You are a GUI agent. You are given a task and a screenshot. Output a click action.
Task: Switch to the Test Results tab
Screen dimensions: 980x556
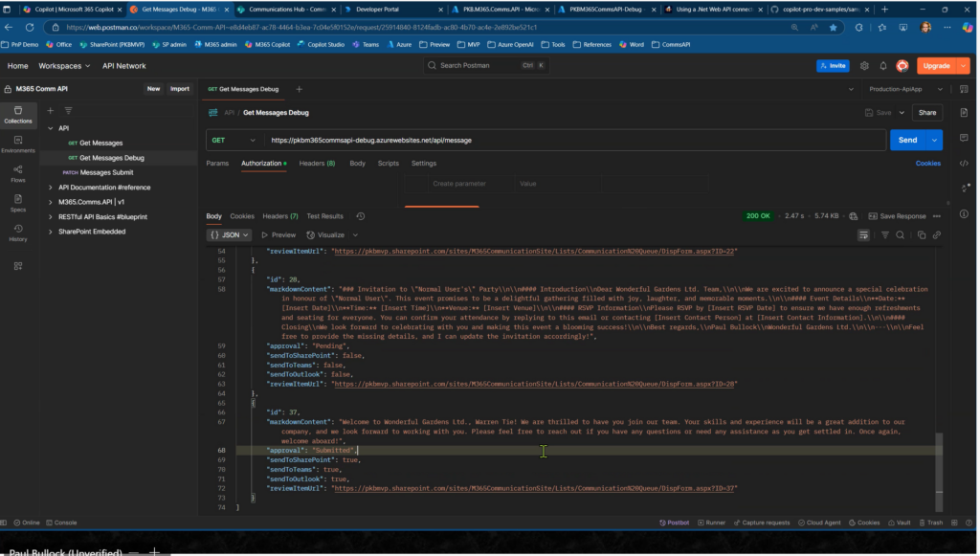[325, 216]
